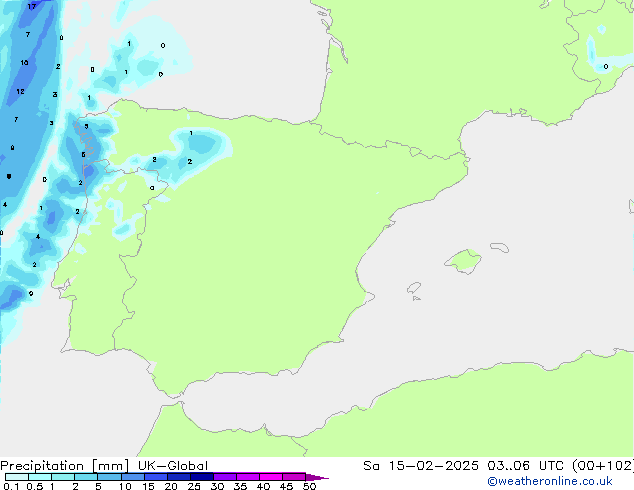This screenshot has height=490, width=634.
Task: Select the 5–10 mm legend color
Action: [109, 477]
